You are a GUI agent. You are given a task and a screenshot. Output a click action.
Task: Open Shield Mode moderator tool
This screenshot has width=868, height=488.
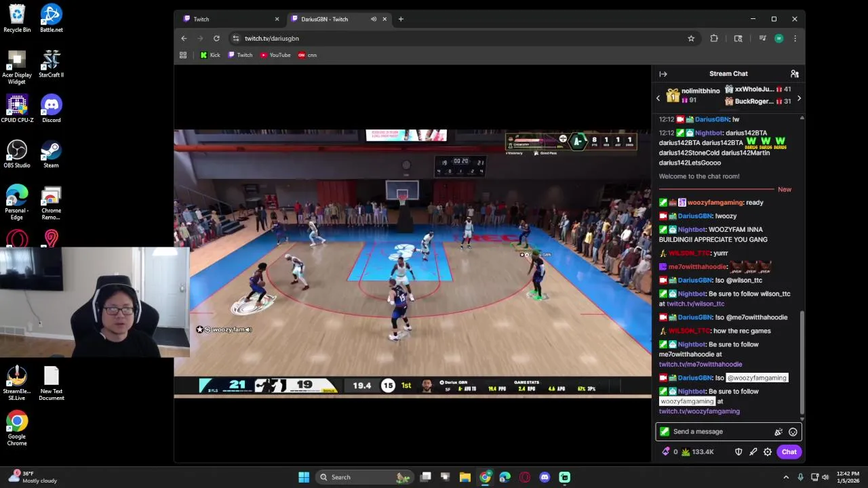[738, 452]
